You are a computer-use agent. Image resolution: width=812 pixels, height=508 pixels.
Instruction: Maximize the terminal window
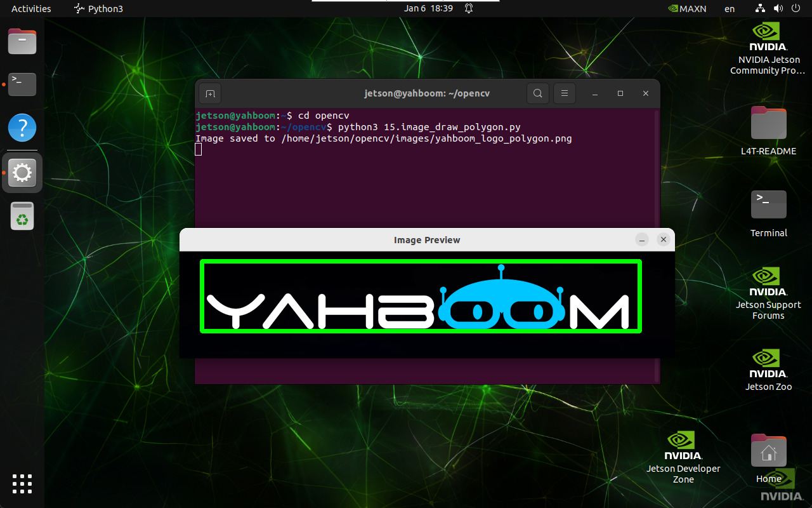click(620, 94)
